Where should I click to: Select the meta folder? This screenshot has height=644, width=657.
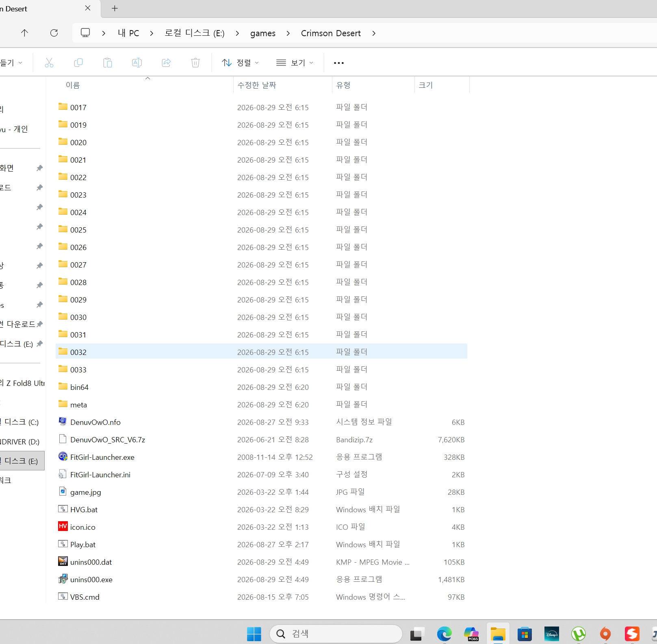coord(78,405)
